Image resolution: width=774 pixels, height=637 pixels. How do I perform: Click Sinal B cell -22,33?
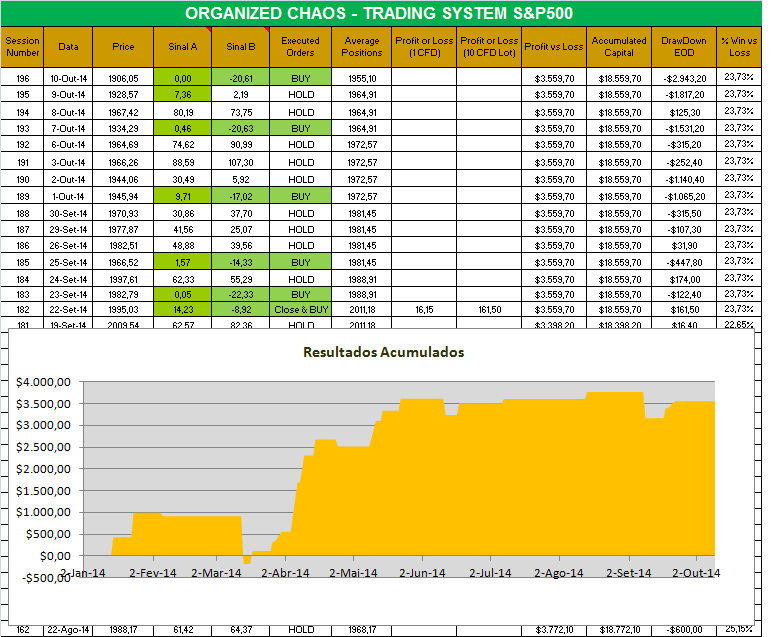241,294
